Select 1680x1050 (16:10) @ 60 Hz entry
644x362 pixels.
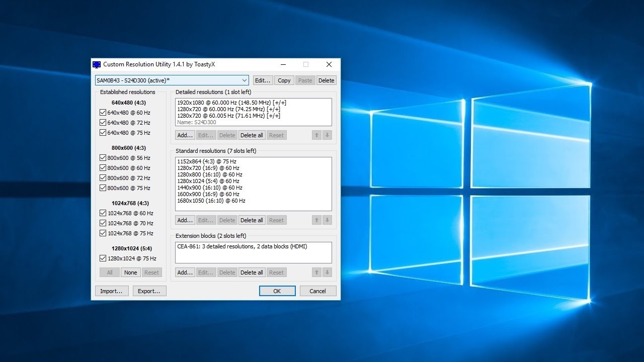point(211,201)
